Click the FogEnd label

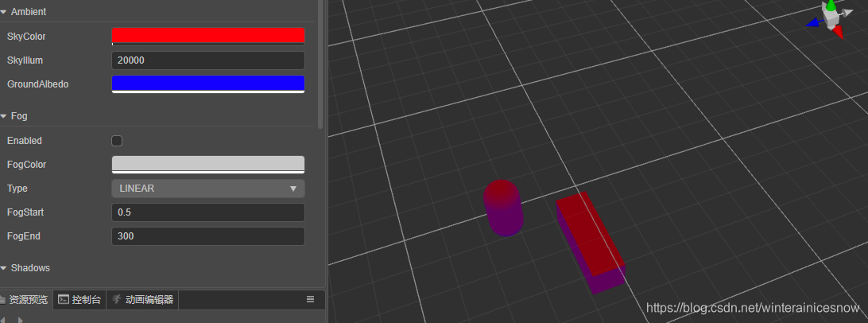(x=24, y=236)
